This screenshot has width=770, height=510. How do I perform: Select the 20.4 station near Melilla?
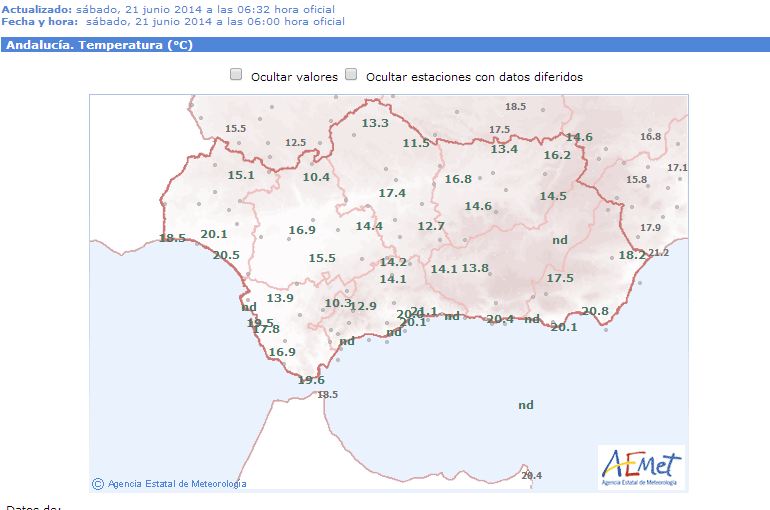pos(532,476)
